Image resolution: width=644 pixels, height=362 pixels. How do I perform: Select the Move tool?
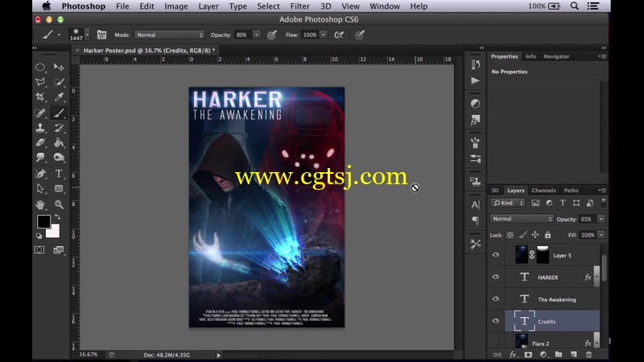click(59, 67)
